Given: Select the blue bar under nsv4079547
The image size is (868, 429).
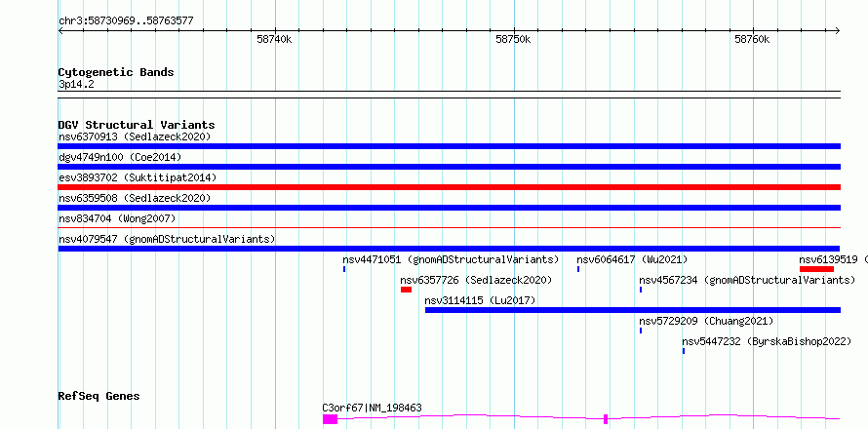Looking at the screenshot, I should [x=450, y=249].
